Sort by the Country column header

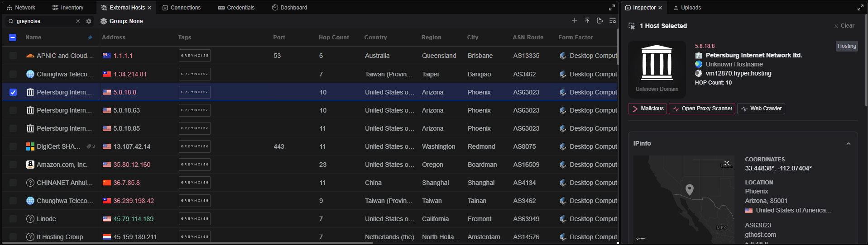coord(375,38)
